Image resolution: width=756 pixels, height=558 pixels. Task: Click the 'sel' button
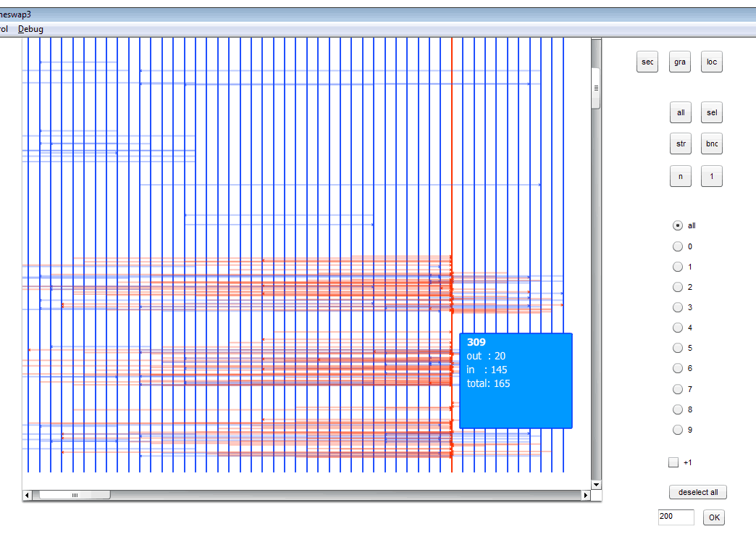point(712,112)
